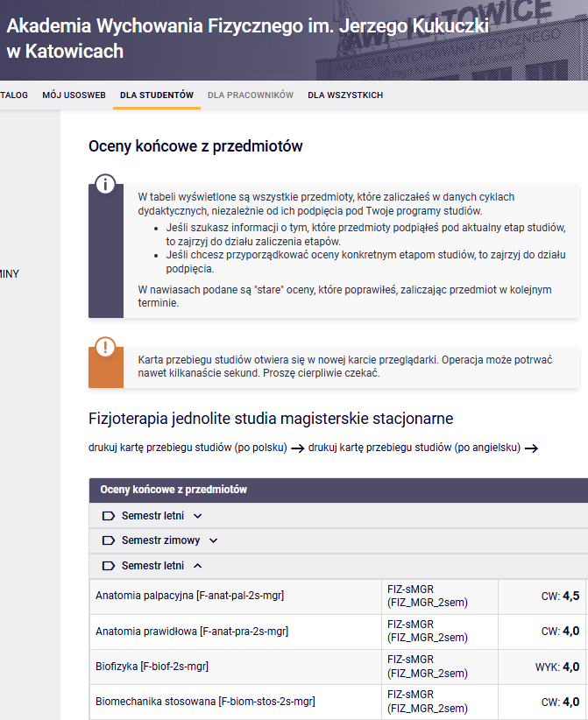The height and width of the screenshot is (720, 588).
Task: Click FIZ-sMGR program cell in Anatomia palpacyjna row
Action: tap(440, 596)
